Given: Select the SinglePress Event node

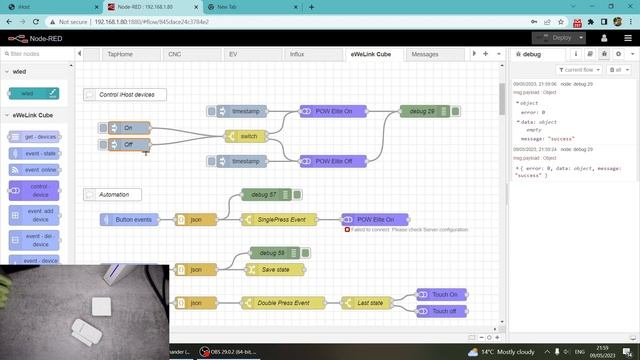Looking at the screenshot, I should pos(279,220).
